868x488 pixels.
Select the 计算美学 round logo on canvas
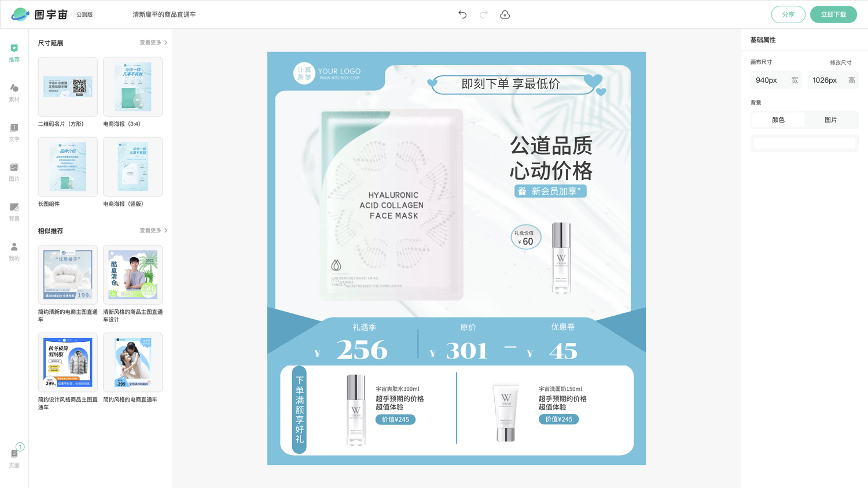(304, 73)
